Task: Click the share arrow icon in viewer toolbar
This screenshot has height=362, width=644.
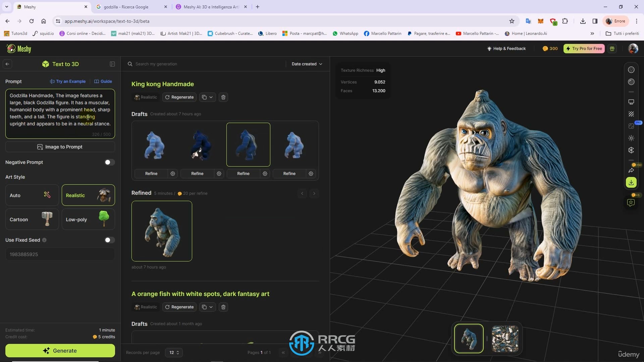Action: click(631, 170)
